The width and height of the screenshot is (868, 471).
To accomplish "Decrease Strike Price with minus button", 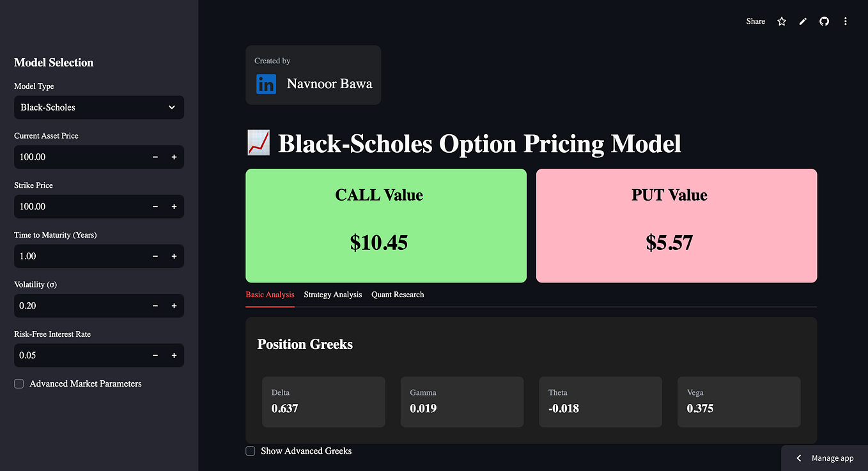I will point(155,206).
